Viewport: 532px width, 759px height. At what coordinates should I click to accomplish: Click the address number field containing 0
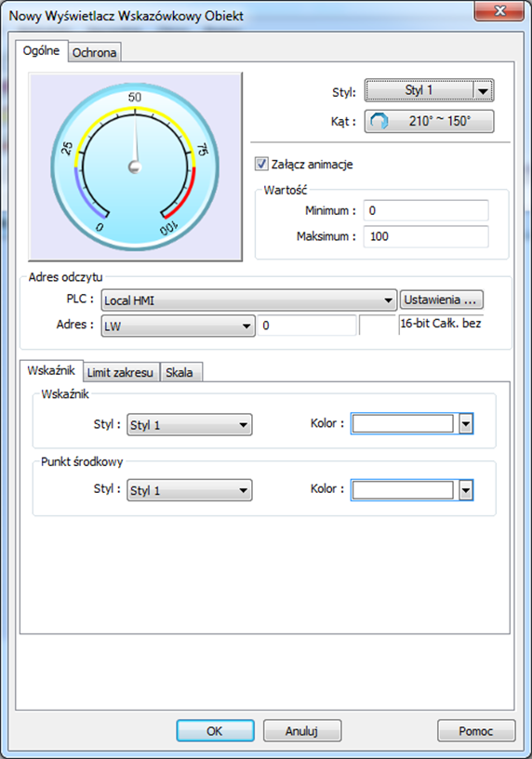pos(307,326)
